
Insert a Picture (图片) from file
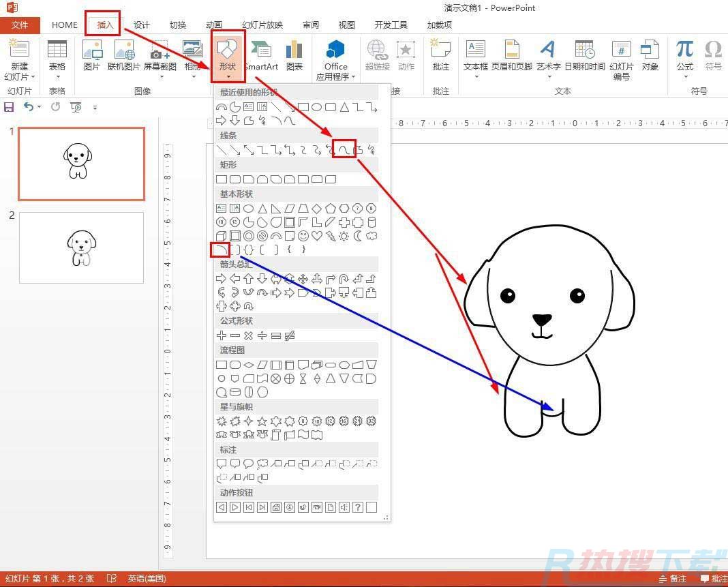pos(91,56)
